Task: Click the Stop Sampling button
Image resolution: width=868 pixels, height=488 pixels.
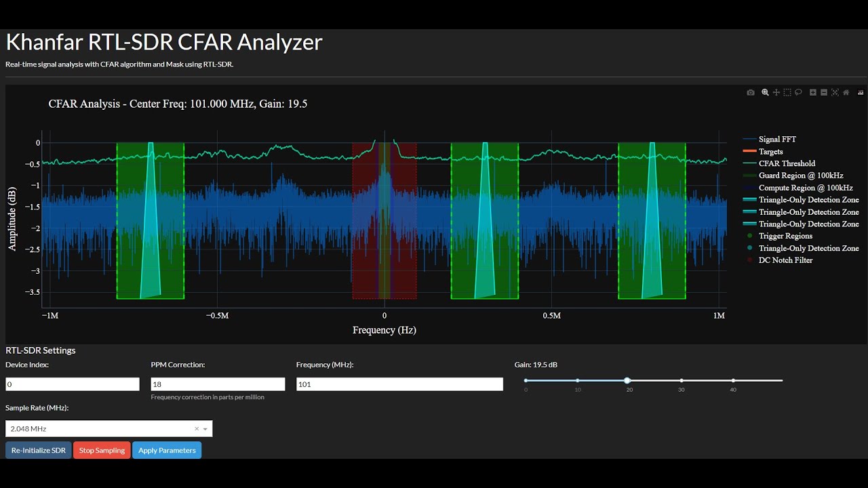Action: (x=102, y=450)
